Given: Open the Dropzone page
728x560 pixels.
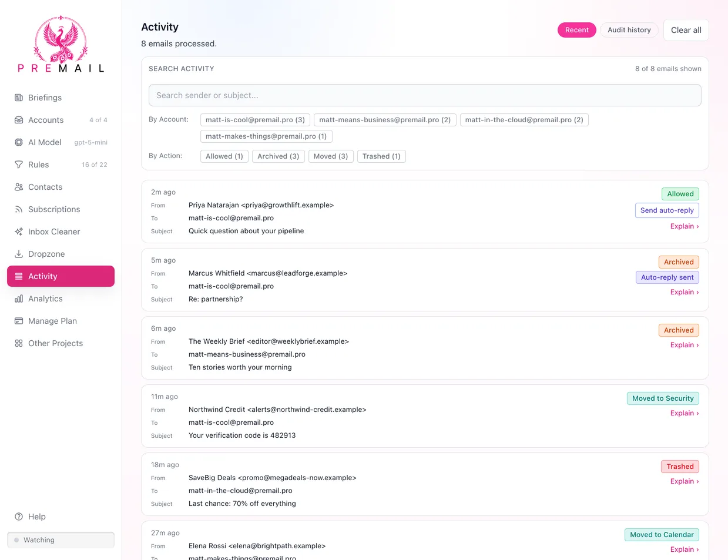Looking at the screenshot, I should [x=61, y=254].
